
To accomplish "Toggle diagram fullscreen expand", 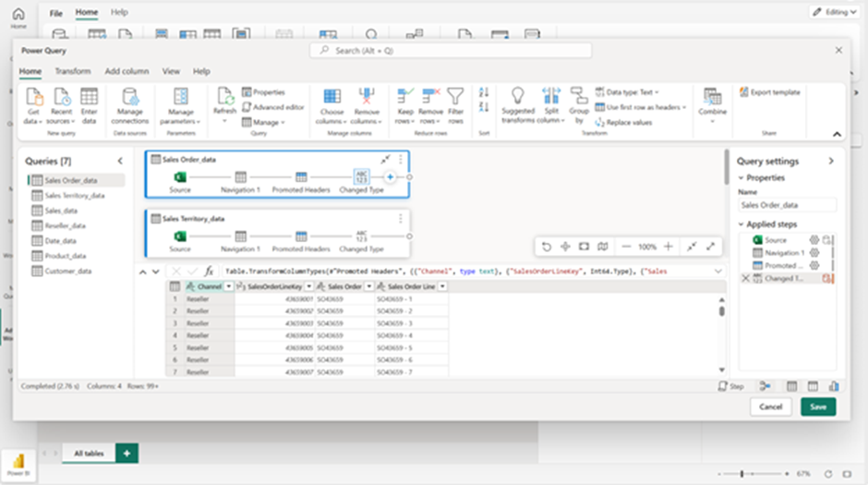I will 710,247.
